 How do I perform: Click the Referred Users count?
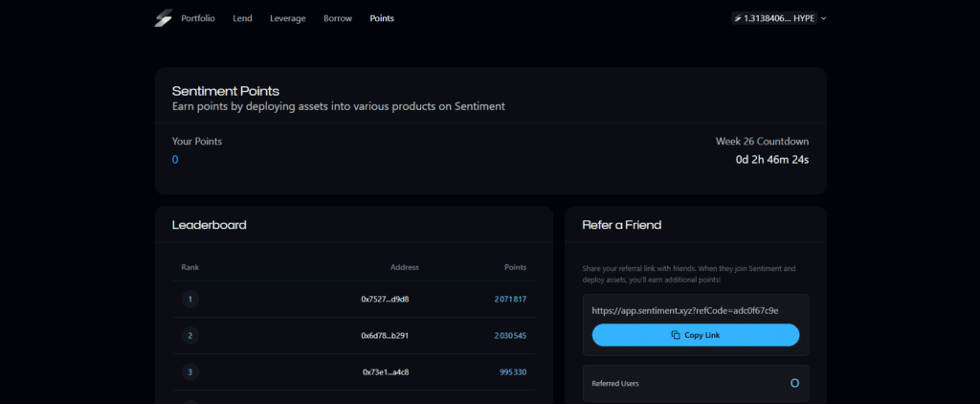click(793, 383)
